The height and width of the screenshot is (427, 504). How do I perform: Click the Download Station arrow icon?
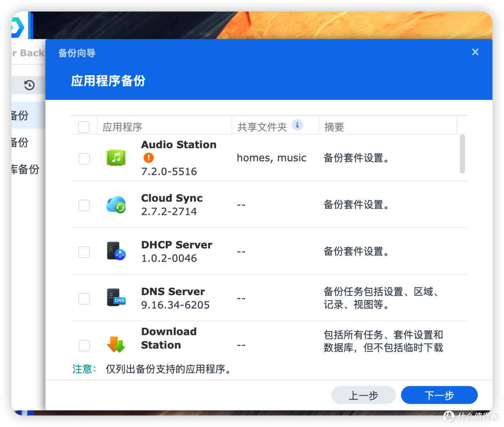coord(116,344)
